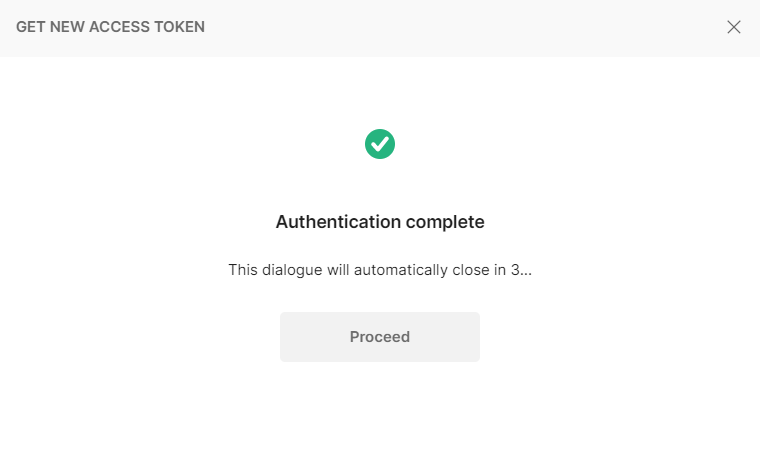The image size is (760, 472).
Task: Click the word "Proceed" on the button
Action: pyautogui.click(x=380, y=337)
